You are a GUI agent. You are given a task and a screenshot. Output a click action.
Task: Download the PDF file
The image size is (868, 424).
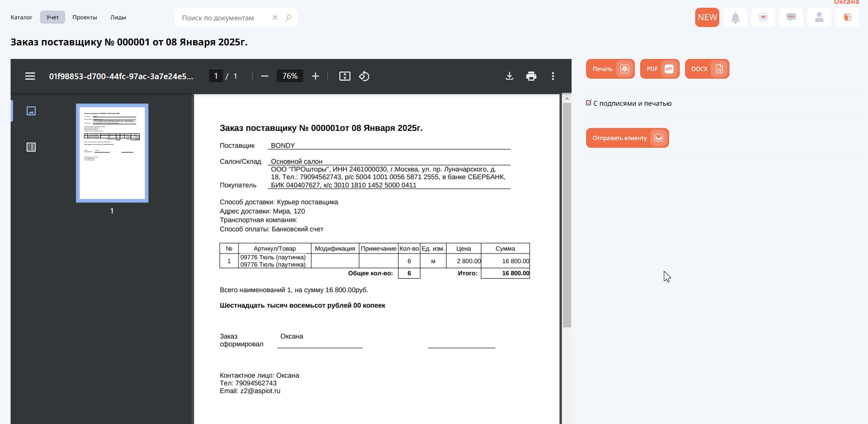509,76
